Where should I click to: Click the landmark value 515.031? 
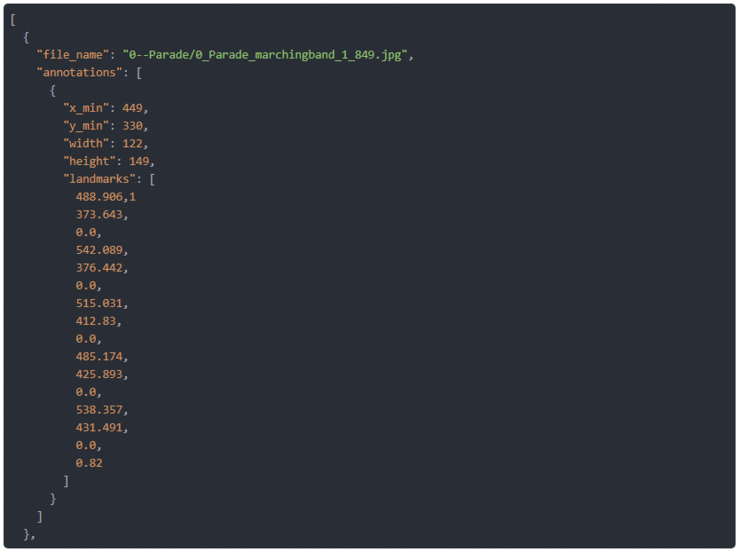coord(101,303)
